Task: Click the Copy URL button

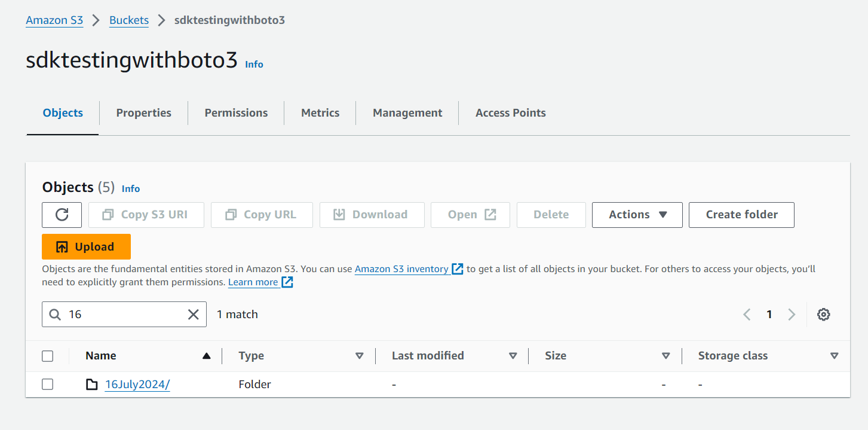Action: coord(262,215)
